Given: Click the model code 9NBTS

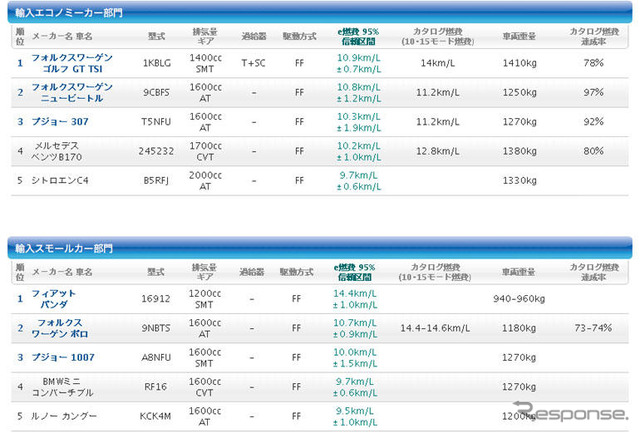Looking at the screenshot, I should (156, 328).
